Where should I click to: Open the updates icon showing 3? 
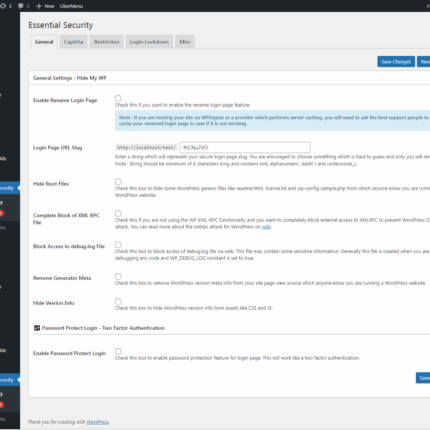6,6
